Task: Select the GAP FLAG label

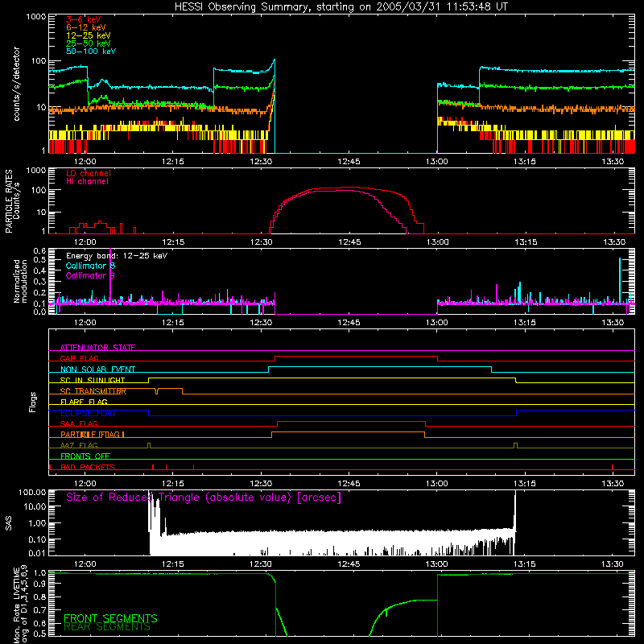Action: (79, 358)
